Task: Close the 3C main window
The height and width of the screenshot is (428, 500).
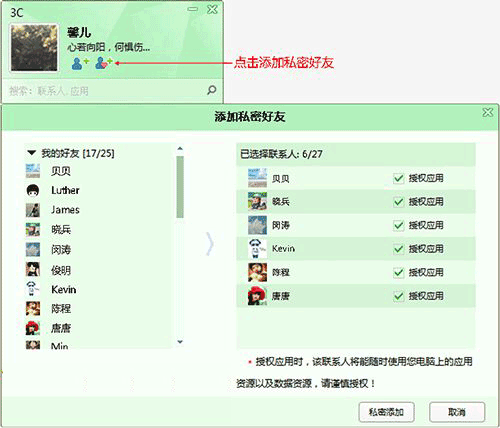Action: click(212, 9)
